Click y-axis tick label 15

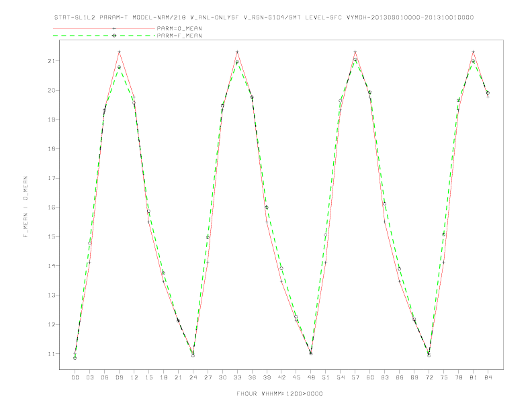[52, 236]
